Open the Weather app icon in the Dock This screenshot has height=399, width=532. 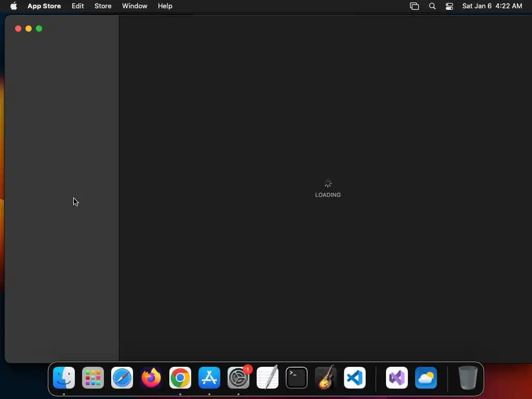[x=426, y=378]
